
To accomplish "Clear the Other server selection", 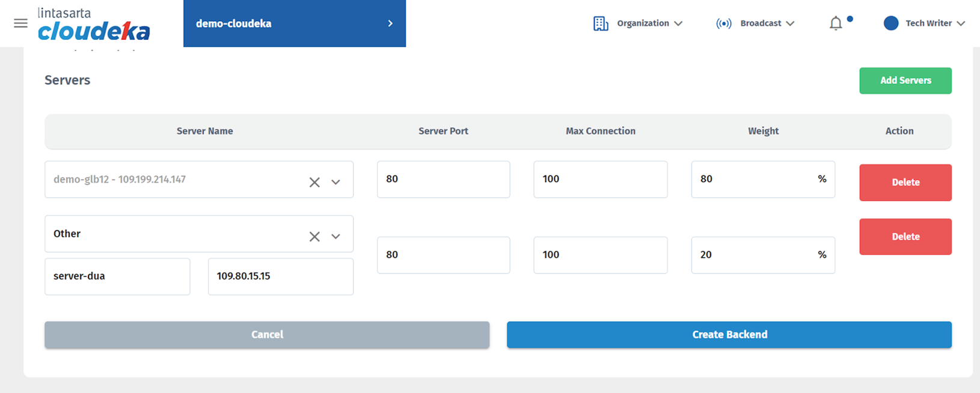I will point(314,237).
